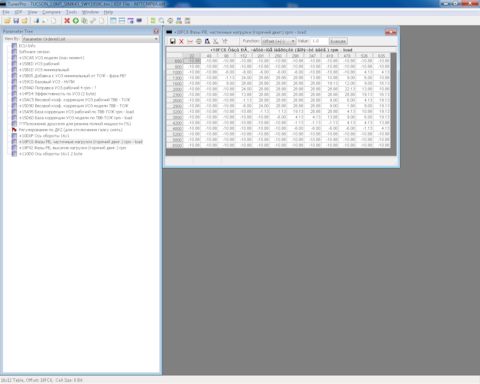This screenshot has height=384, width=480.
Task: Select the first table cell in row 600
Action: pyautogui.click(x=192, y=61)
